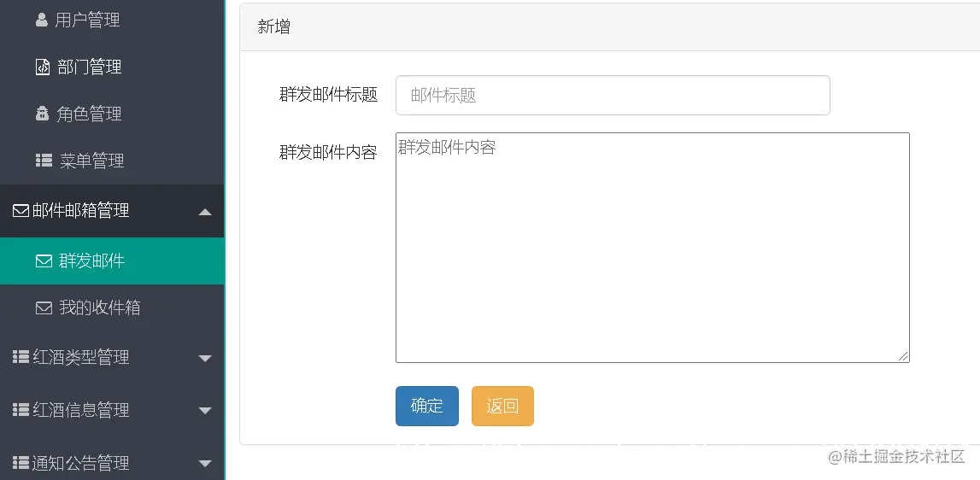Select the 群发邮件 menu item
Screen dimensions: 980x480
[112, 260]
